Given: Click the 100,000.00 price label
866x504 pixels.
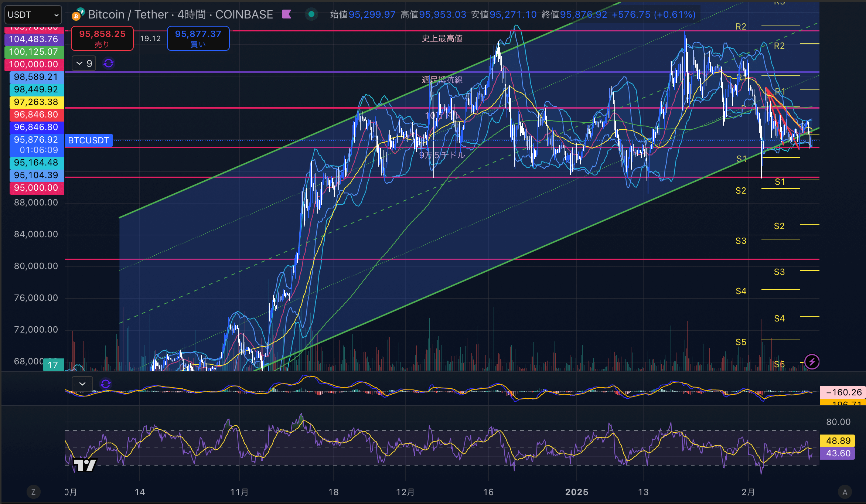Looking at the screenshot, I should coord(34,64).
